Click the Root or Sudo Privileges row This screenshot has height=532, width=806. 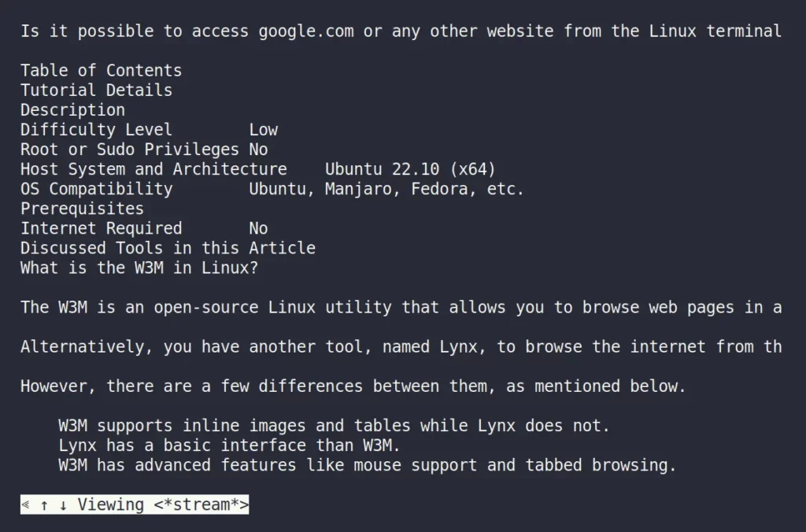pos(144,150)
